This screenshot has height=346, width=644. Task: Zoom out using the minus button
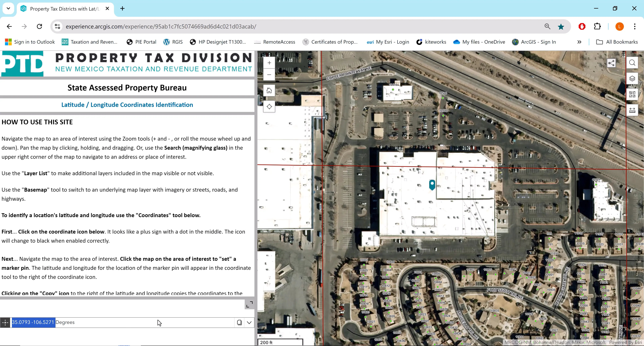coord(269,75)
